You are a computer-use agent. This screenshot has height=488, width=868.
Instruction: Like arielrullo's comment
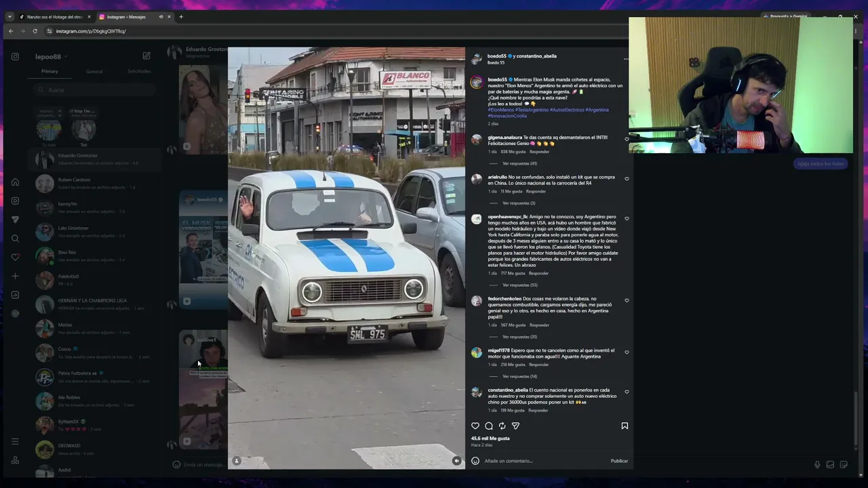627,179
